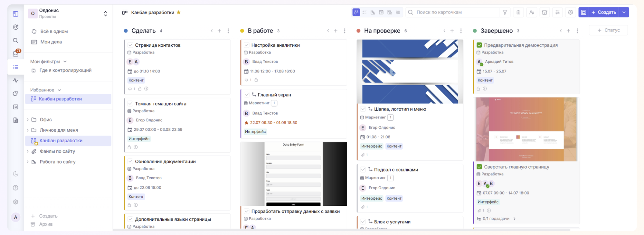Switch to calendar view icon in toolbar
644x235 pixels.
pyautogui.click(x=381, y=12)
